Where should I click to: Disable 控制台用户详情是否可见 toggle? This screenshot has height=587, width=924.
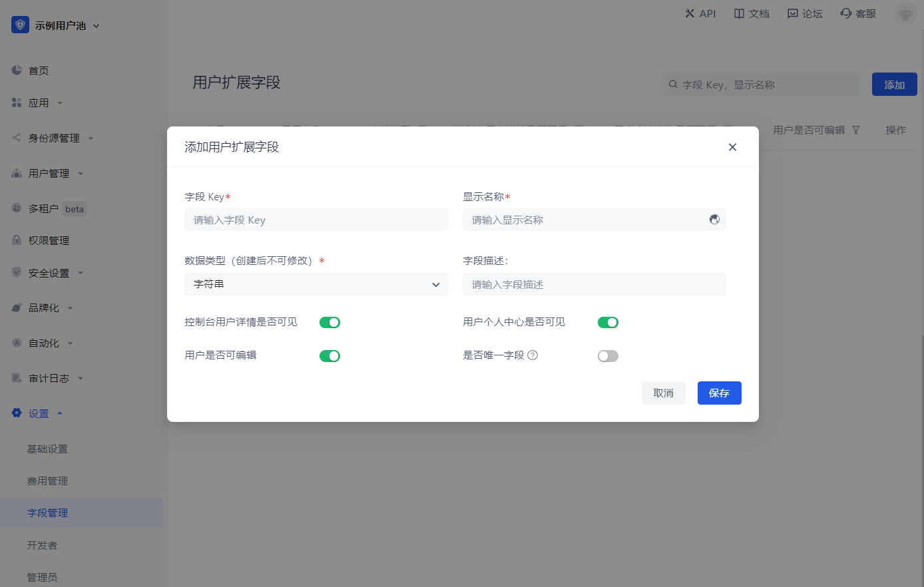[x=330, y=323]
